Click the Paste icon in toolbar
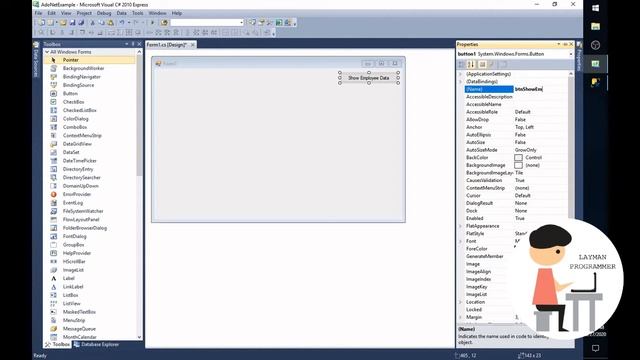Image resolution: width=640 pixels, height=360 pixels. (x=111, y=22)
